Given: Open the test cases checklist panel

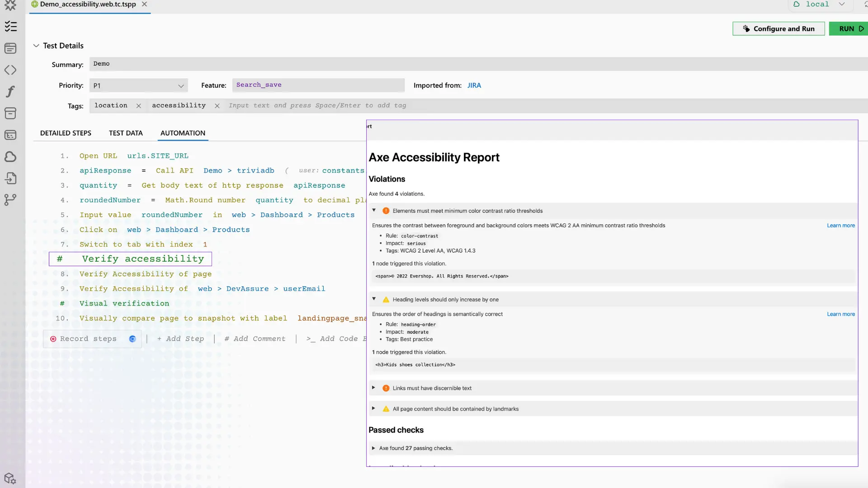Looking at the screenshot, I should click(x=11, y=27).
